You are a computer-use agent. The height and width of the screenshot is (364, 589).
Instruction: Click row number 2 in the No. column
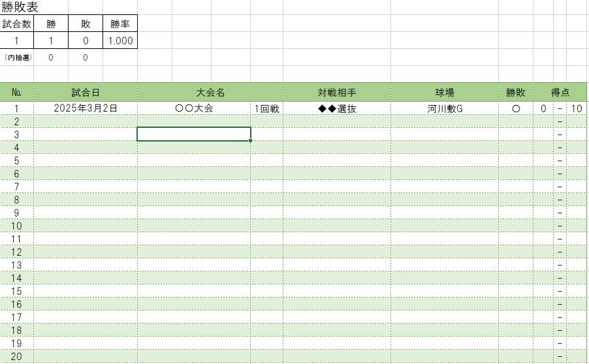pyautogui.click(x=17, y=121)
